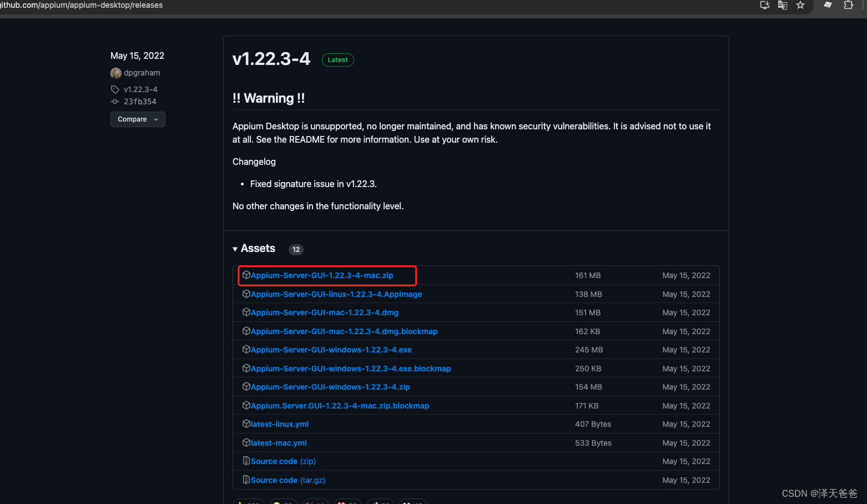867x504 pixels.
Task: Open Appium-Server-GUI-mac-1.22.3-4.dmg.blockmap link
Action: (344, 331)
